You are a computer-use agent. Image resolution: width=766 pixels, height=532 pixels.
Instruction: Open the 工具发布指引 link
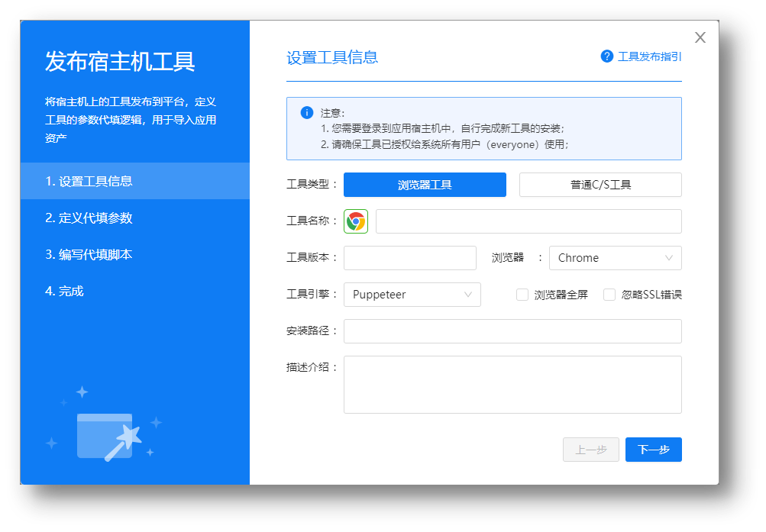(x=649, y=56)
